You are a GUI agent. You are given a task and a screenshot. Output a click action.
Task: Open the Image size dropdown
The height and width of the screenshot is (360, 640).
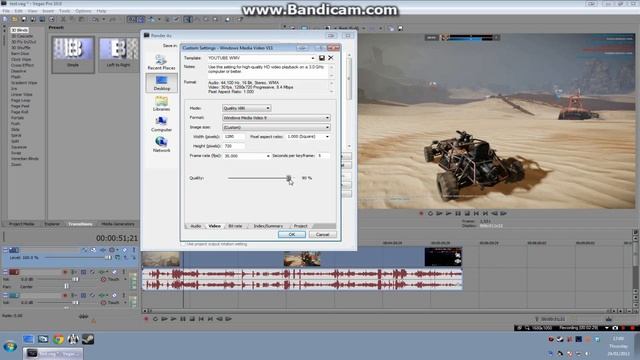click(327, 127)
